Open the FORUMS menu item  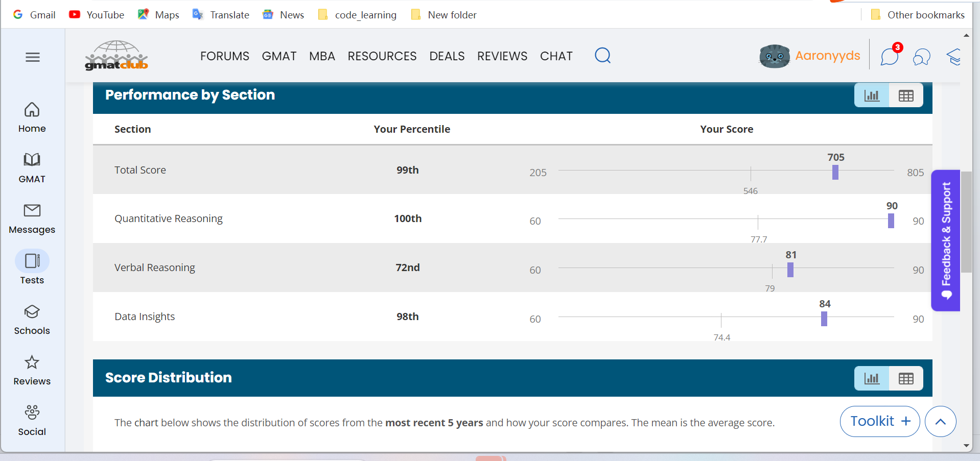pyautogui.click(x=224, y=56)
